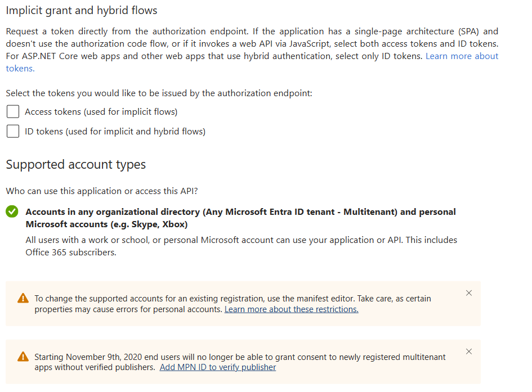Click the green checkmark next to Accounts
The width and height of the screenshot is (532, 392).
12,211
